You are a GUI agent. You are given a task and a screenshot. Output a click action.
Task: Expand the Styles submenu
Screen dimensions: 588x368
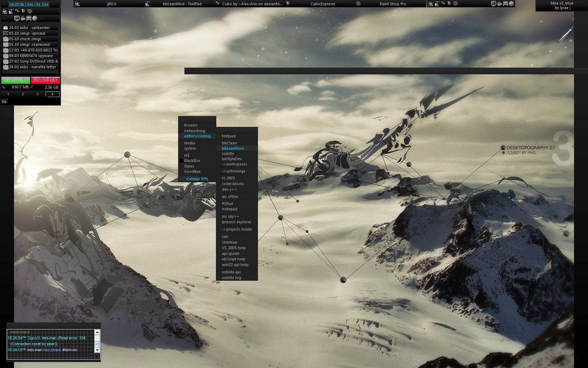tap(197, 166)
